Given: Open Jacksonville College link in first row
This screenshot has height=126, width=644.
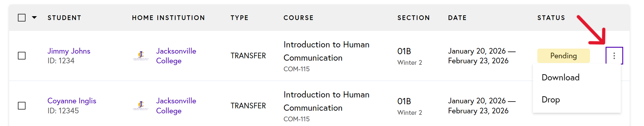Looking at the screenshot, I should 176,56.
